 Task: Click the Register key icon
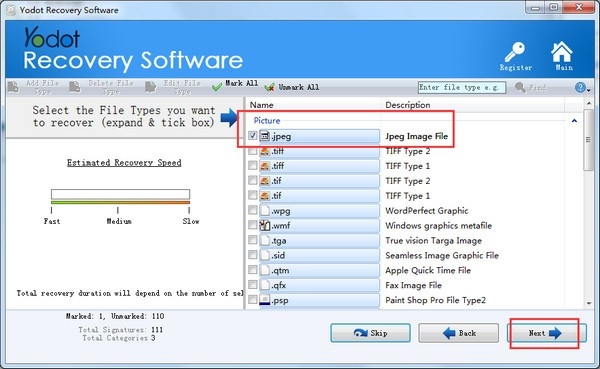pyautogui.click(x=515, y=52)
